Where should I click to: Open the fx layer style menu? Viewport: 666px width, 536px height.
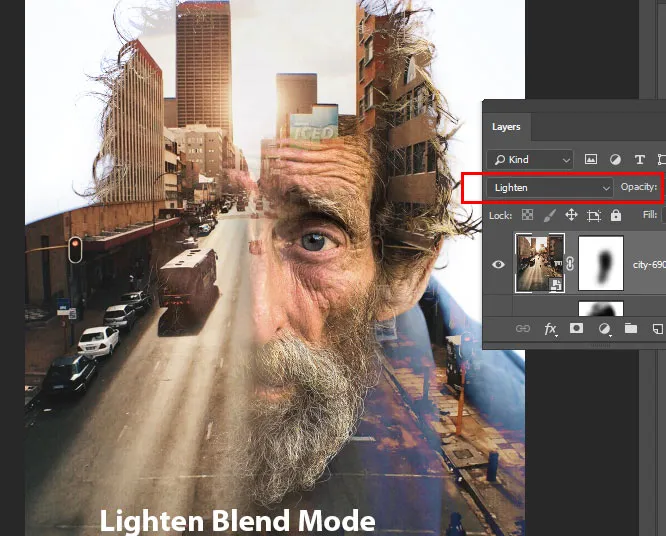tap(550, 329)
